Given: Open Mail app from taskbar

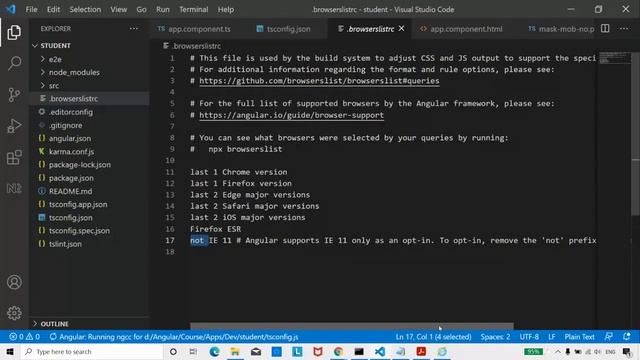Looking at the screenshot, I should 256,351.
